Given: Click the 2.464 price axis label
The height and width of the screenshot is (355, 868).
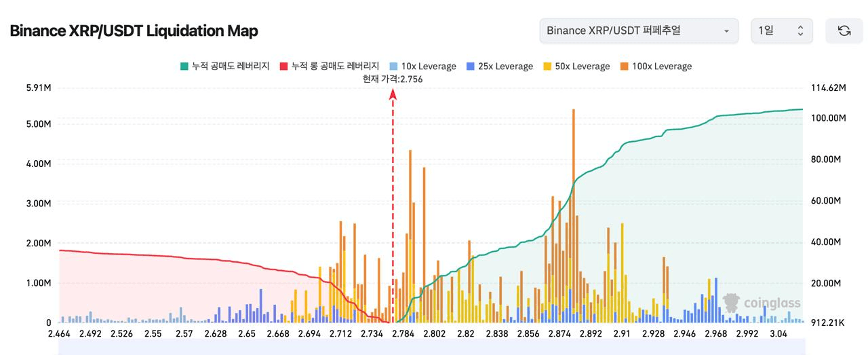Looking at the screenshot, I should point(60,334).
